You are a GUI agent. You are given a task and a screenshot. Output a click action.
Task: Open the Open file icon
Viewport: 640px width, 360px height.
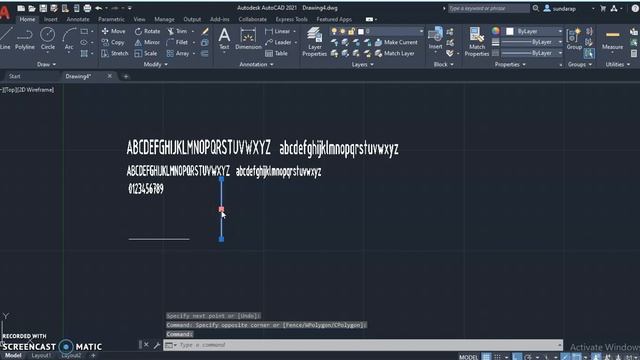pyautogui.click(x=31, y=8)
